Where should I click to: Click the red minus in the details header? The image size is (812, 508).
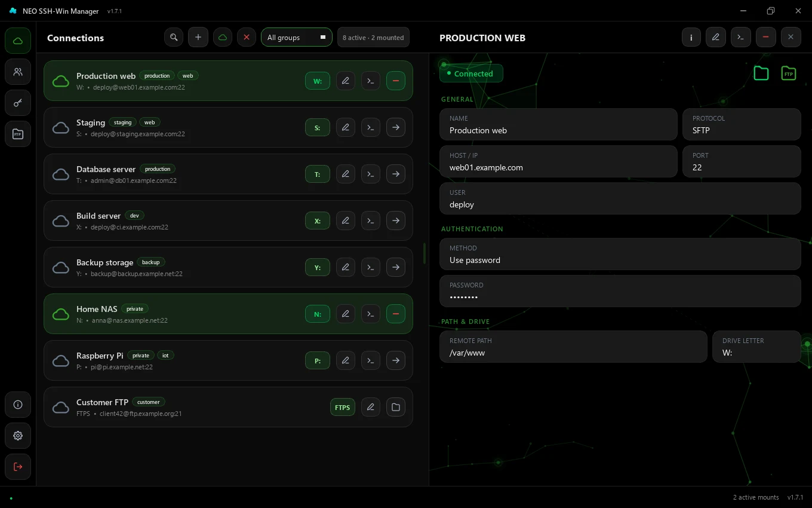(x=766, y=37)
